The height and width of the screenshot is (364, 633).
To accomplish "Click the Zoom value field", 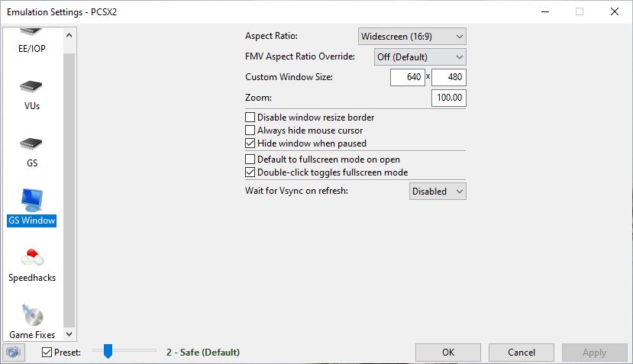I will point(448,98).
